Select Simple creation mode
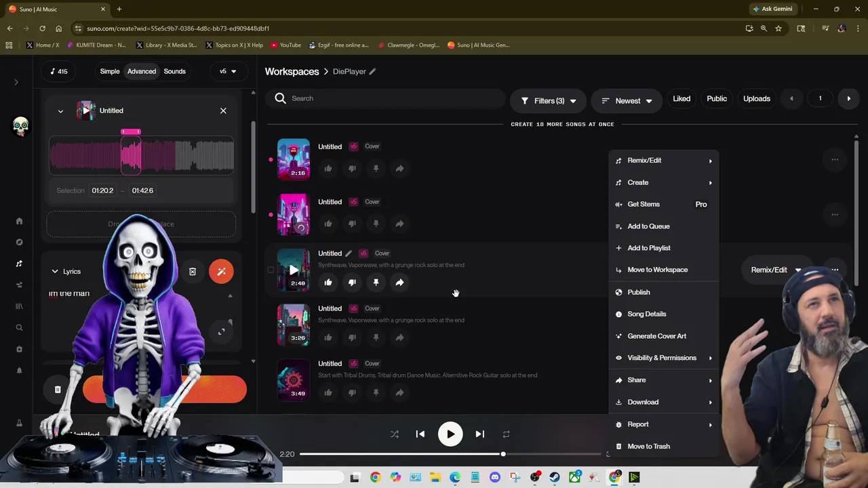 pyautogui.click(x=110, y=71)
